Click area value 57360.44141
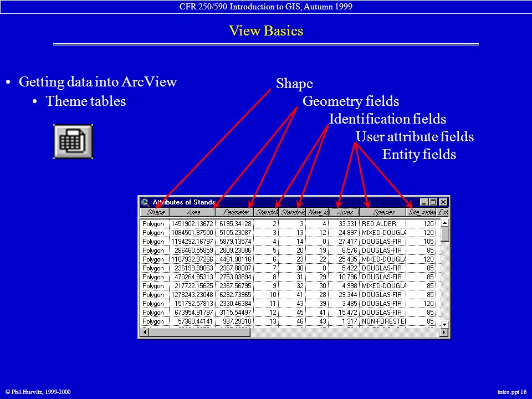 coord(196,321)
